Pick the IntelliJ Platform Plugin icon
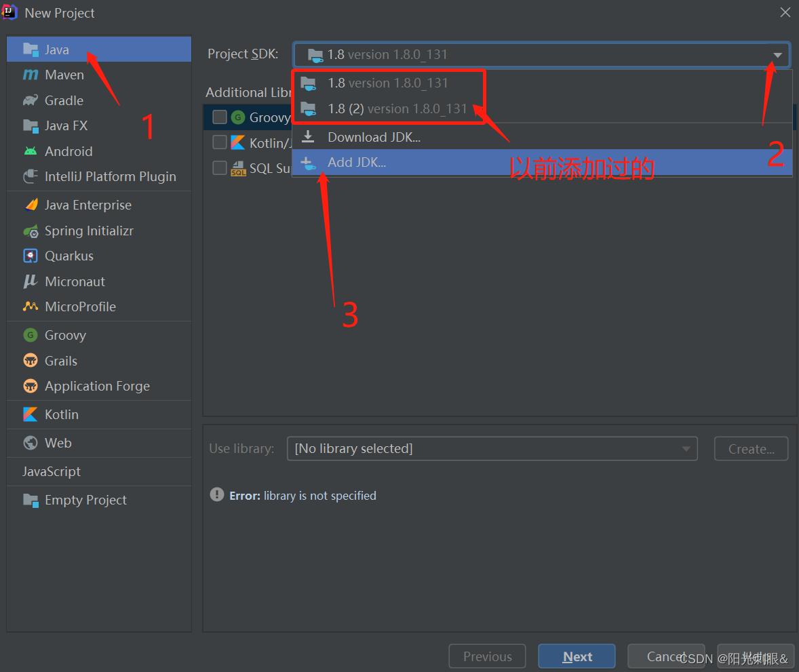 tap(31, 176)
